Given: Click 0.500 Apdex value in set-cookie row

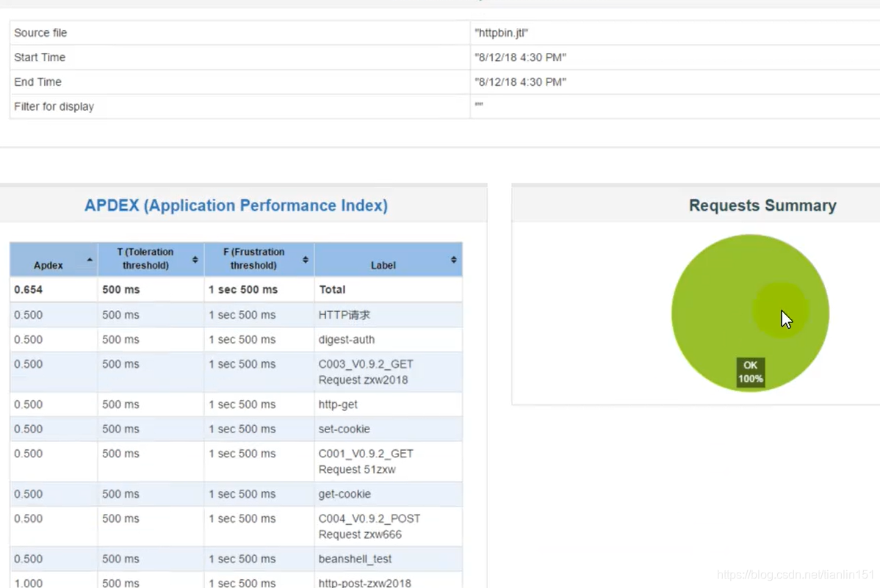Looking at the screenshot, I should 28,429.
